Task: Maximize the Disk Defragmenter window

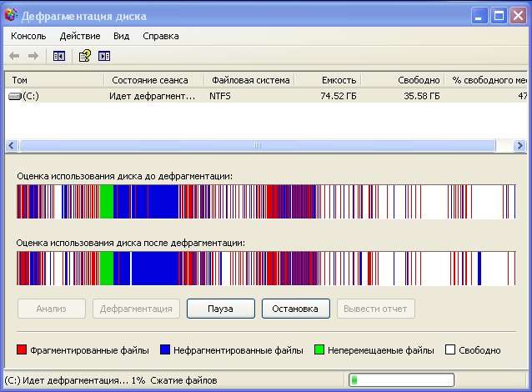Action: [x=499, y=16]
